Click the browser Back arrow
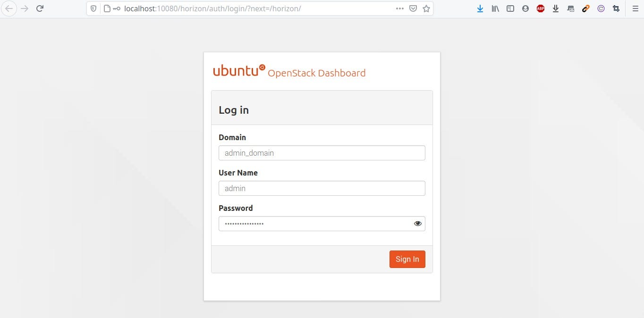644x318 pixels. point(9,8)
